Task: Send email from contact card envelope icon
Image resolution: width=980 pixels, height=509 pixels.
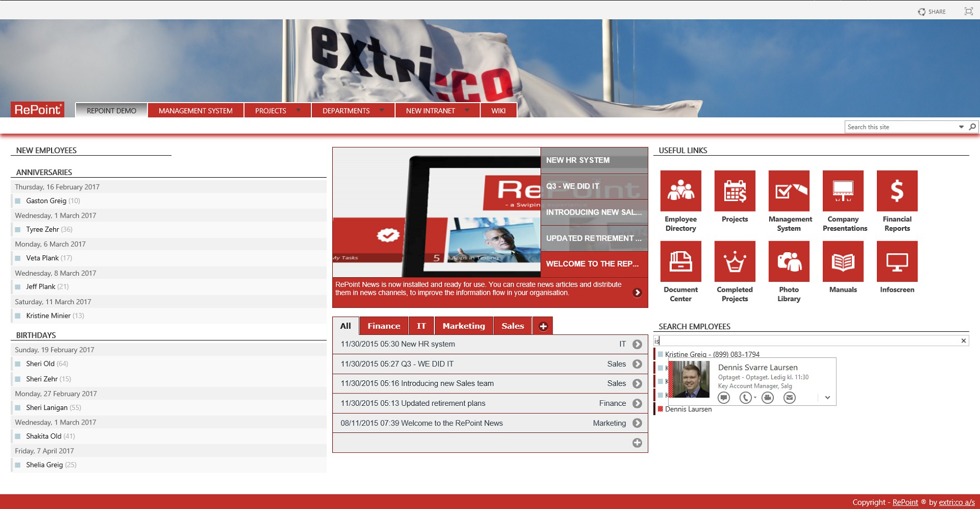Action: (789, 398)
